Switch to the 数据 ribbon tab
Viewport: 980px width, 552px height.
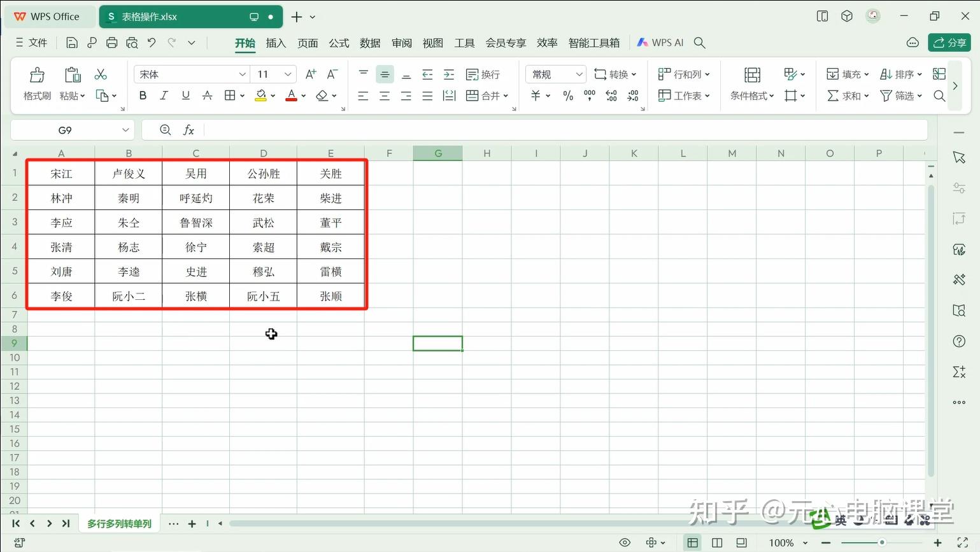pos(369,43)
